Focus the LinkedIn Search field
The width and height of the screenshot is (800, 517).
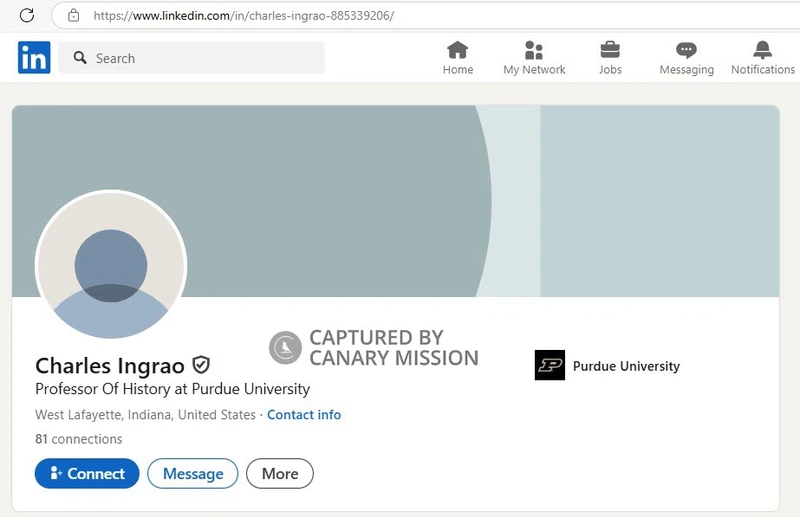tap(200, 58)
